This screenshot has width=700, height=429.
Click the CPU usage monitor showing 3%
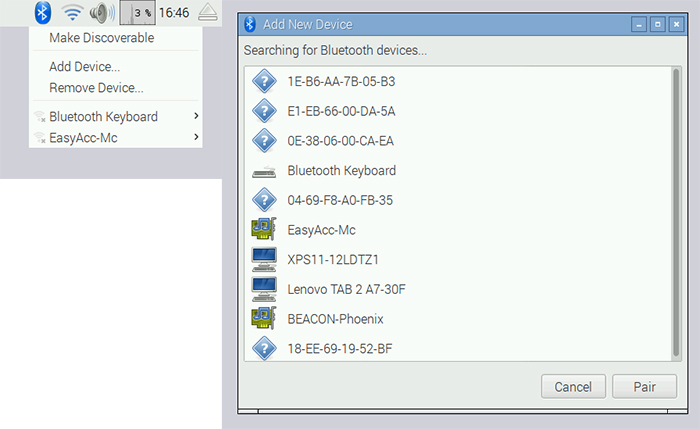click(136, 13)
